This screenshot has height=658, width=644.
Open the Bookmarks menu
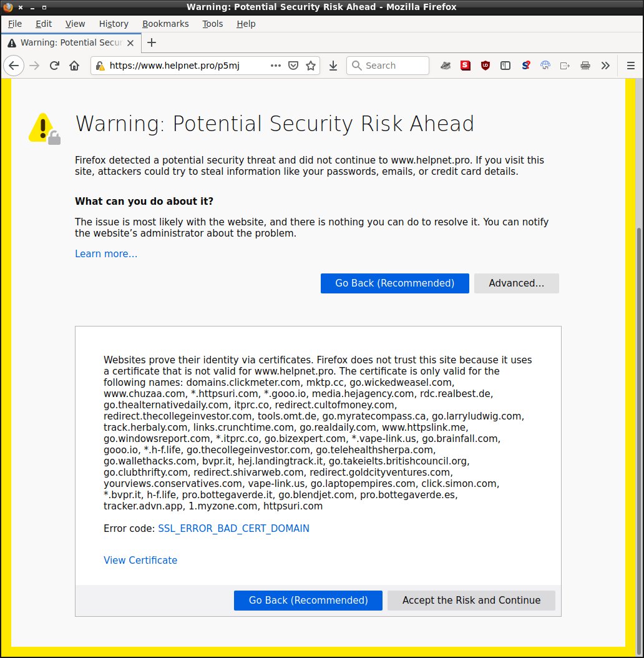tap(165, 24)
